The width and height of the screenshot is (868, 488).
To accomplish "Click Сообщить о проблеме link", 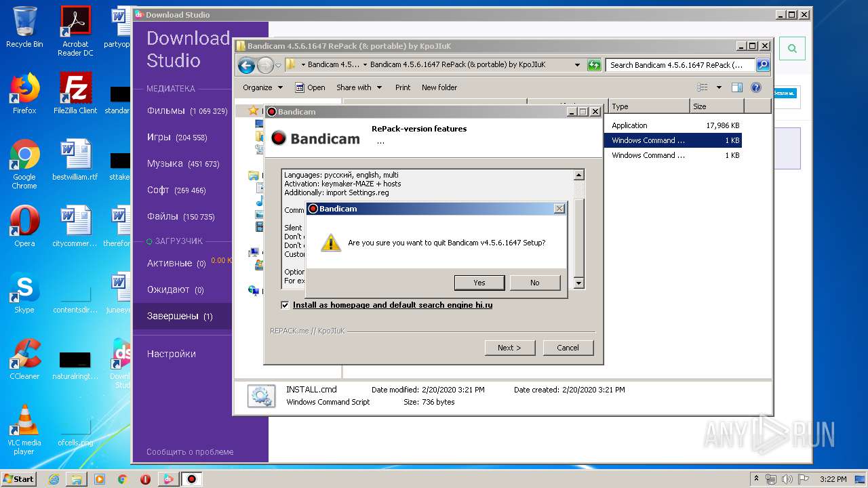I will click(190, 452).
